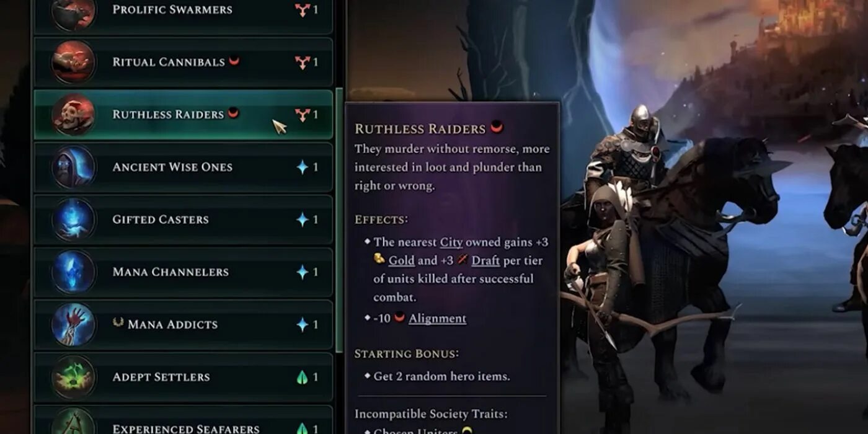Click the green leaf cost icon on Adept Settlers
This screenshot has height=434, width=868.
302,377
